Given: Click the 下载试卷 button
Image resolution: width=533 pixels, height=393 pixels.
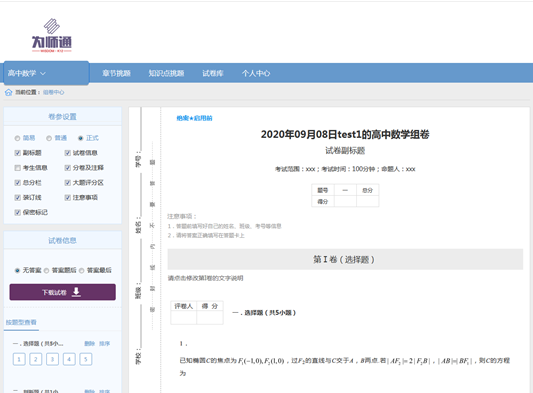Looking at the screenshot, I should (63, 292).
